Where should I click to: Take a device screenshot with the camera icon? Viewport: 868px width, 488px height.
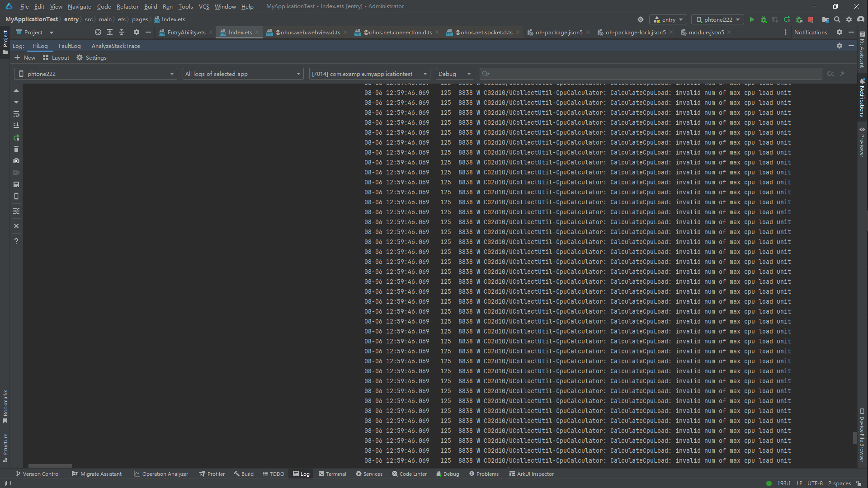(16, 161)
